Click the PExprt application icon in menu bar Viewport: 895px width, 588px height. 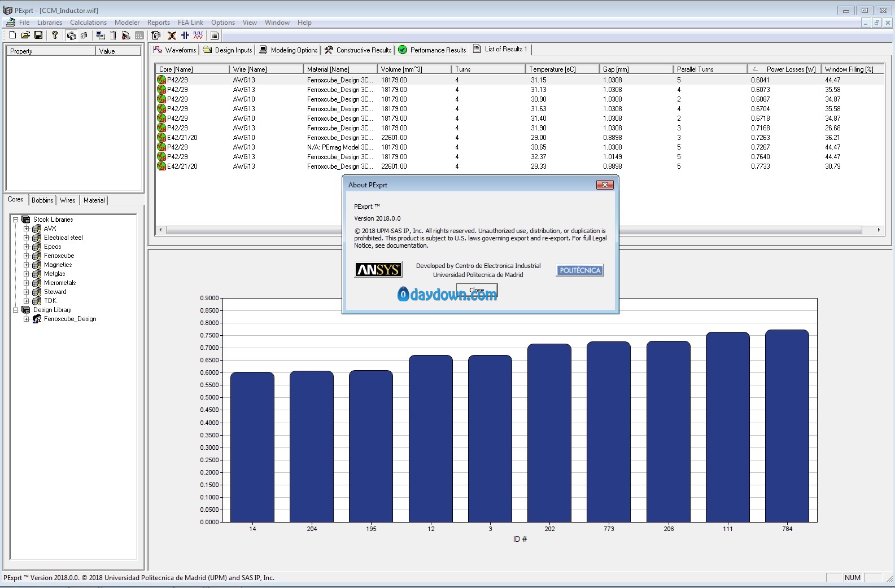coord(11,23)
